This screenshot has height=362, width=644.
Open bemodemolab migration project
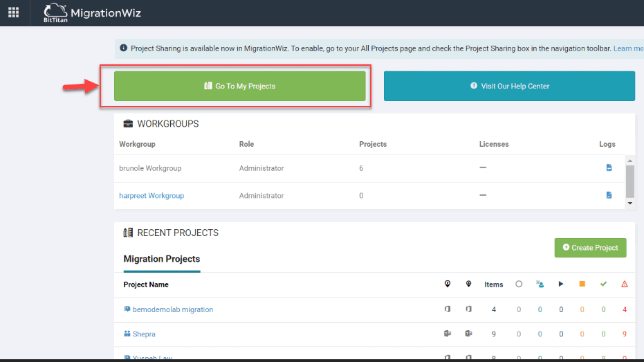(x=173, y=309)
